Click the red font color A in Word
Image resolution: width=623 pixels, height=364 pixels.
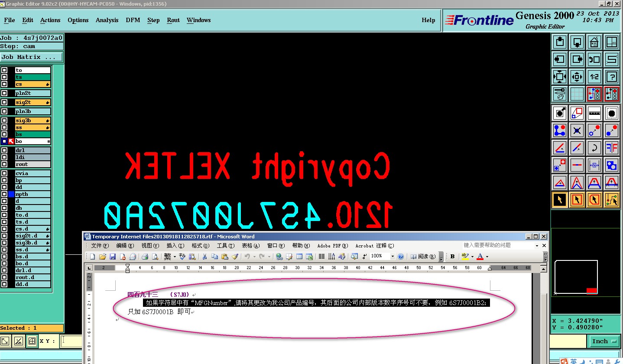click(x=480, y=257)
